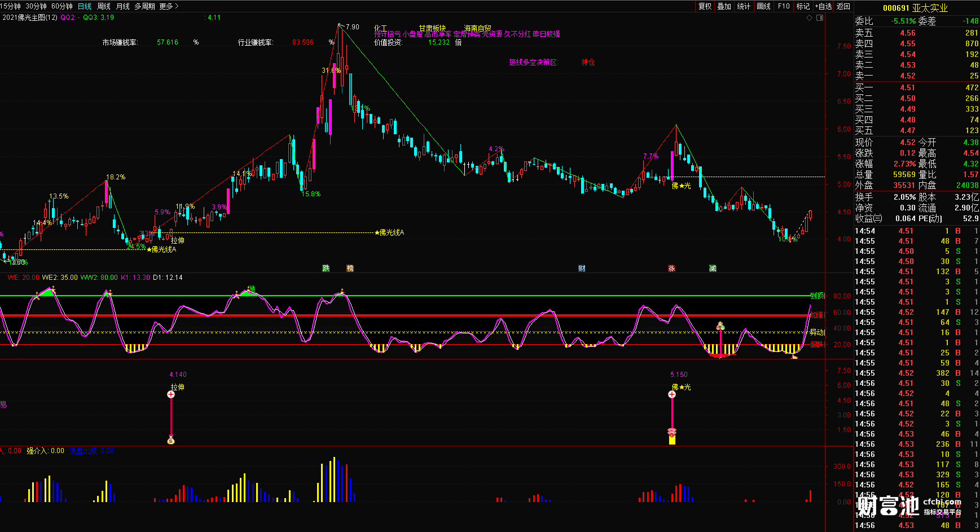
Task: Click the 返回 back button
Action: pyautogui.click(x=843, y=6)
